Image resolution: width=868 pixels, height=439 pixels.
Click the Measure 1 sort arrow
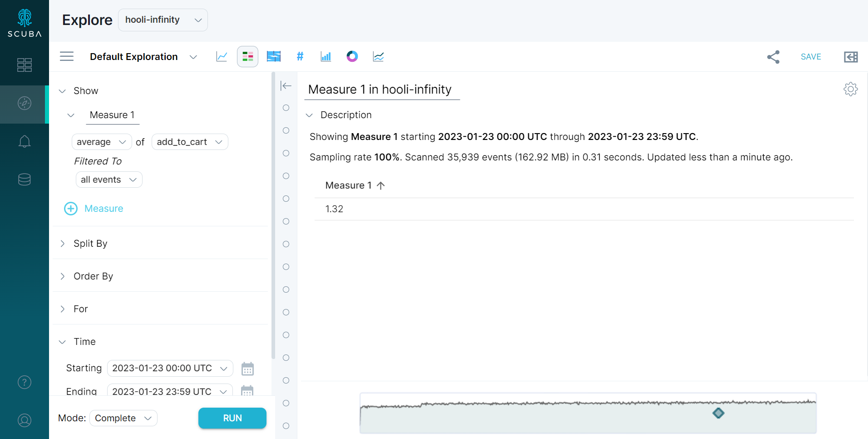point(381,185)
